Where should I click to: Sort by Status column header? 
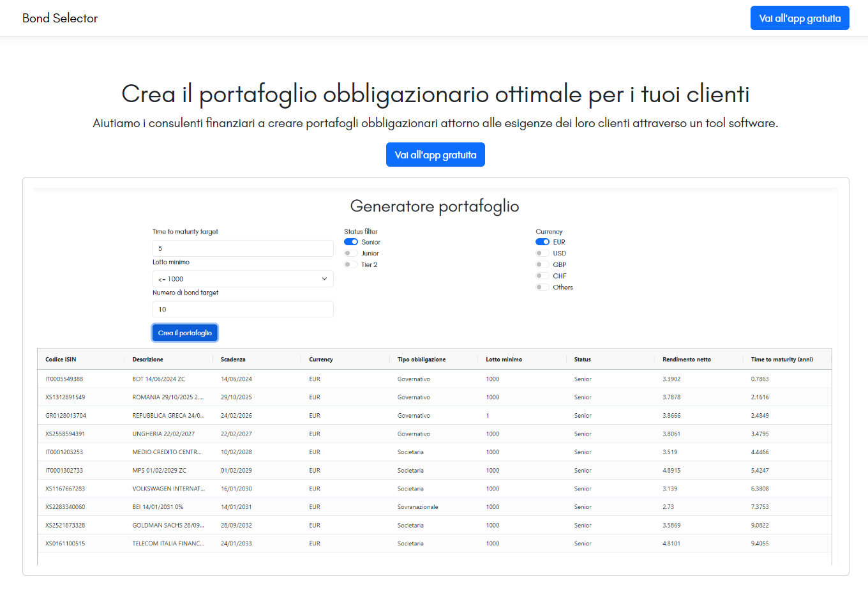pyautogui.click(x=582, y=360)
